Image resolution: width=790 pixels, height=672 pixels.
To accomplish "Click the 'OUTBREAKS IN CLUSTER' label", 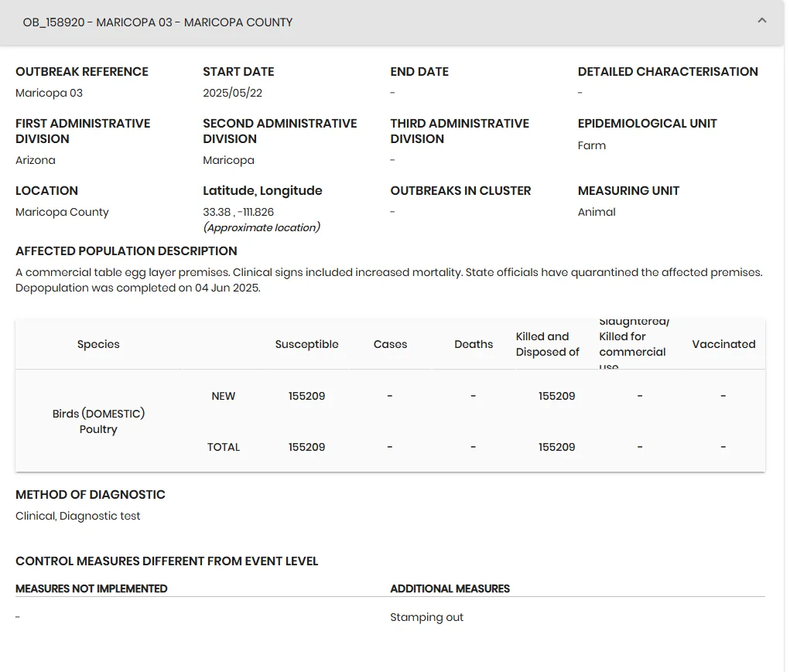I will coord(460,191).
